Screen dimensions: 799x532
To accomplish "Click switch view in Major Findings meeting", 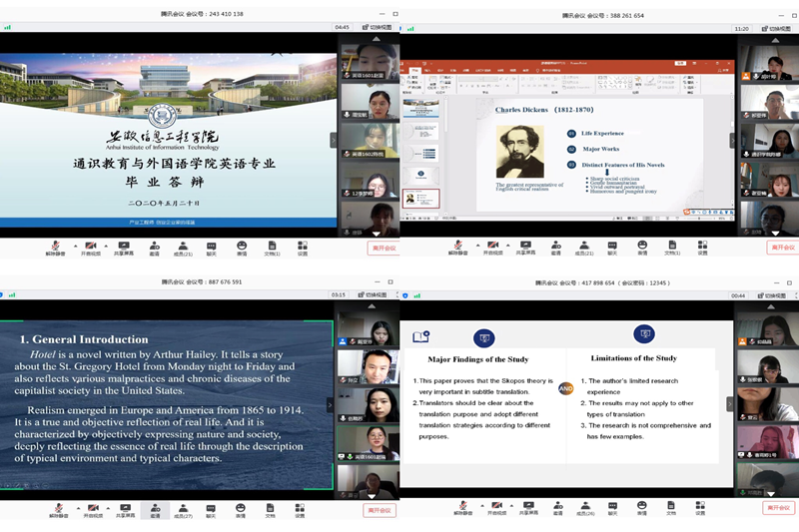I will coord(770,294).
